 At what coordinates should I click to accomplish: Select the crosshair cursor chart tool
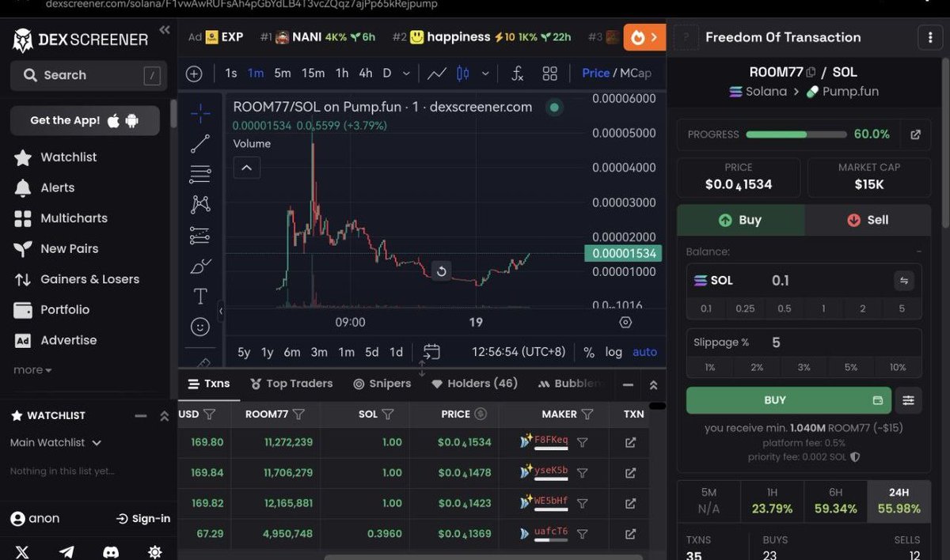200,113
